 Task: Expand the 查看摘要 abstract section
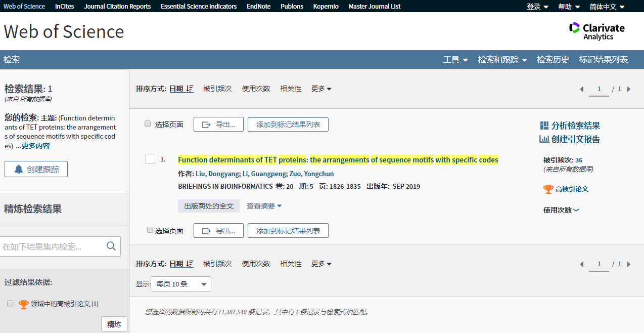coord(264,206)
